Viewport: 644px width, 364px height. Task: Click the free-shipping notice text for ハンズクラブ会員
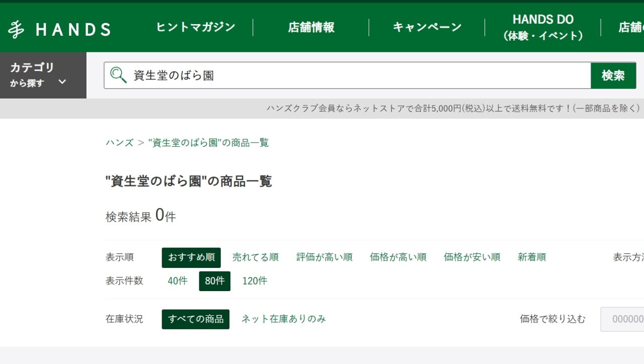point(453,108)
